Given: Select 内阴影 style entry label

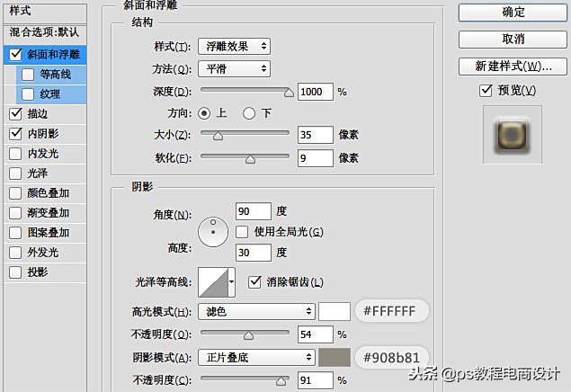Looking at the screenshot, I should pos(43,134).
